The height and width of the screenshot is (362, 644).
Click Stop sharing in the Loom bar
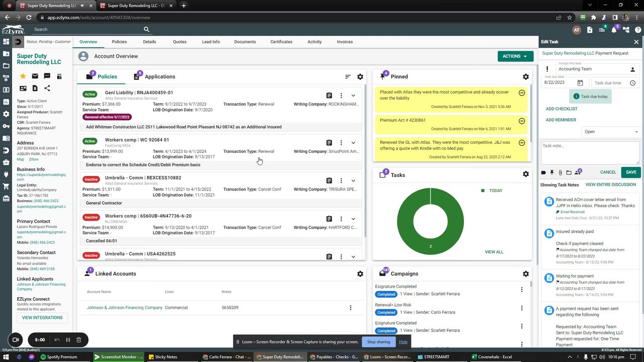[378, 342]
